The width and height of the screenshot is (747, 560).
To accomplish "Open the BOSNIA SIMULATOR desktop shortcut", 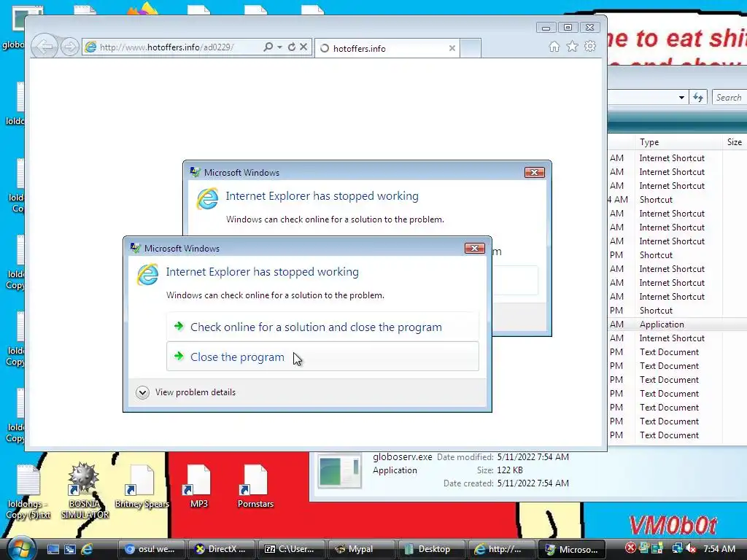I will point(85,491).
